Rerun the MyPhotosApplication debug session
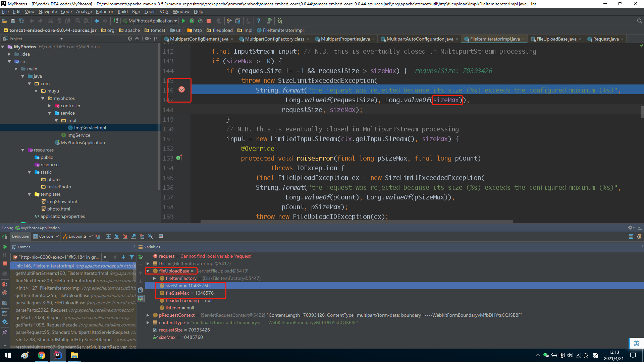This screenshot has height=362, width=644. (x=5, y=237)
